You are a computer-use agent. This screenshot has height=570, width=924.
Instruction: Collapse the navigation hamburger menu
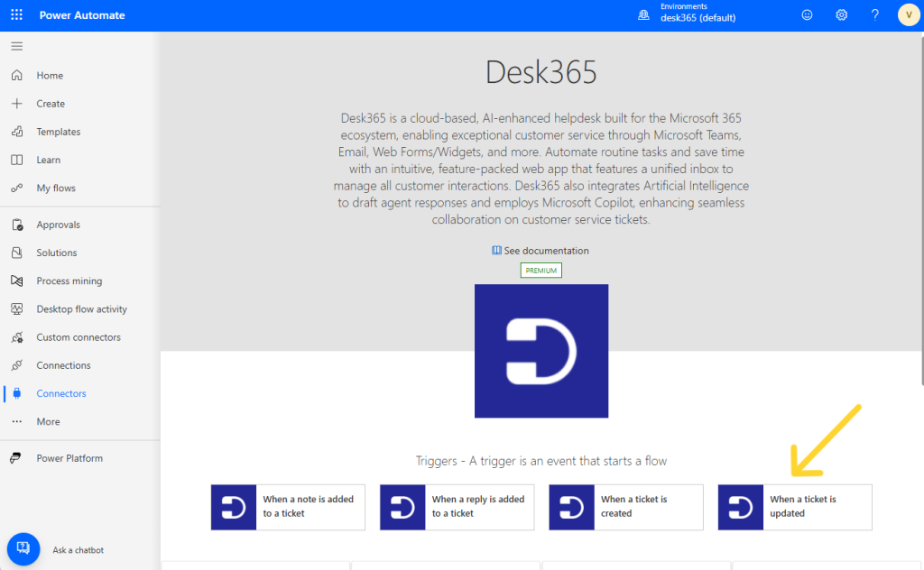(x=16, y=46)
